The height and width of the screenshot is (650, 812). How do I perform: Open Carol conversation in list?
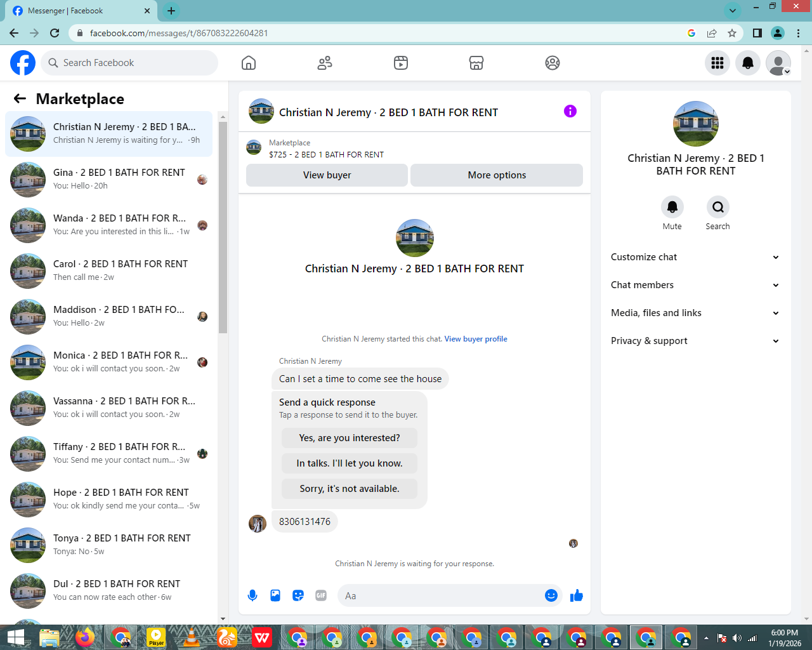pos(109,271)
